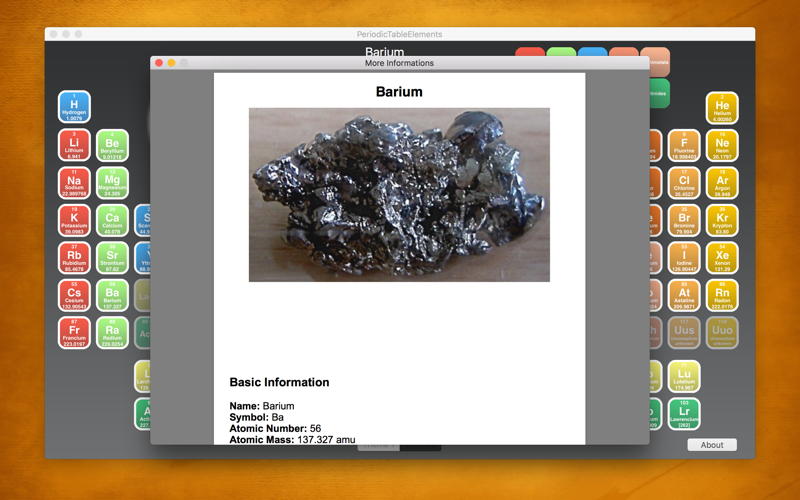Select the Francium element tile
This screenshot has height=500, width=800.
click(x=74, y=333)
